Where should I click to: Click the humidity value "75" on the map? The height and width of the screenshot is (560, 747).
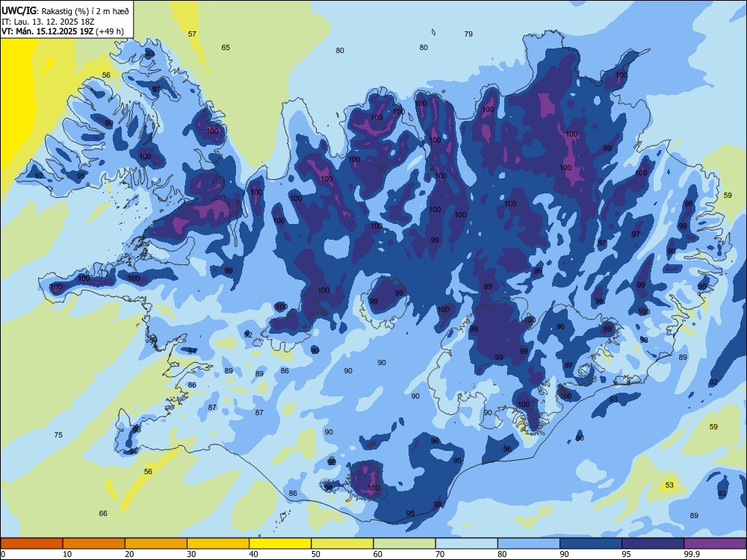58,435
